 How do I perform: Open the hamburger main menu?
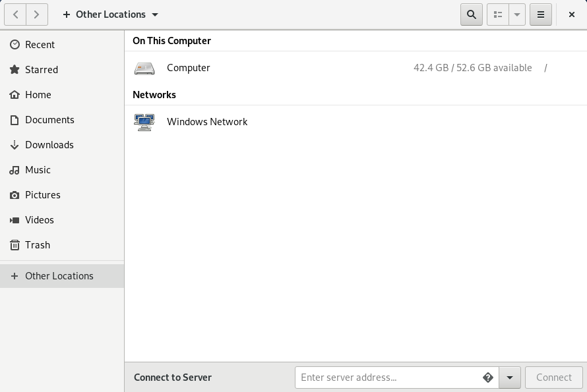click(x=541, y=14)
